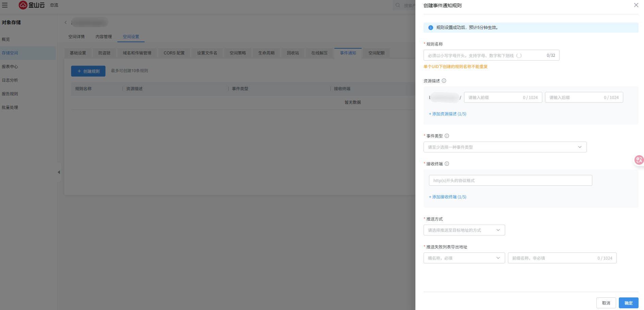This screenshot has width=644, height=310.
Task: Click the floating translate widget icon
Action: (639, 160)
